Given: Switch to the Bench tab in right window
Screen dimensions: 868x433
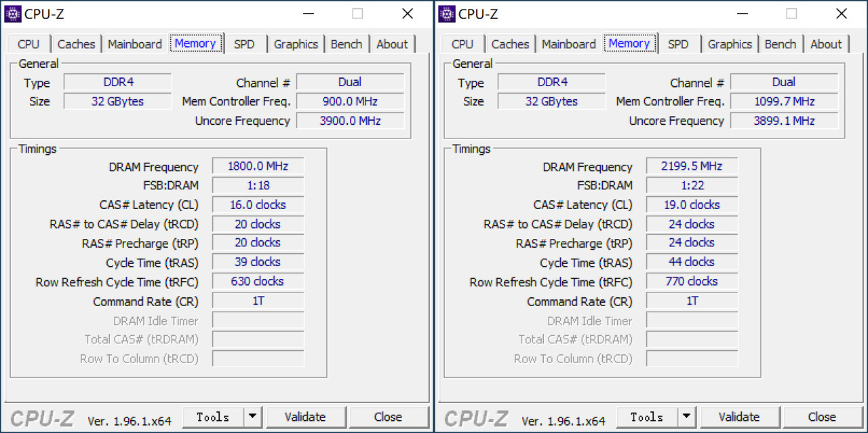Looking at the screenshot, I should click(x=780, y=44).
